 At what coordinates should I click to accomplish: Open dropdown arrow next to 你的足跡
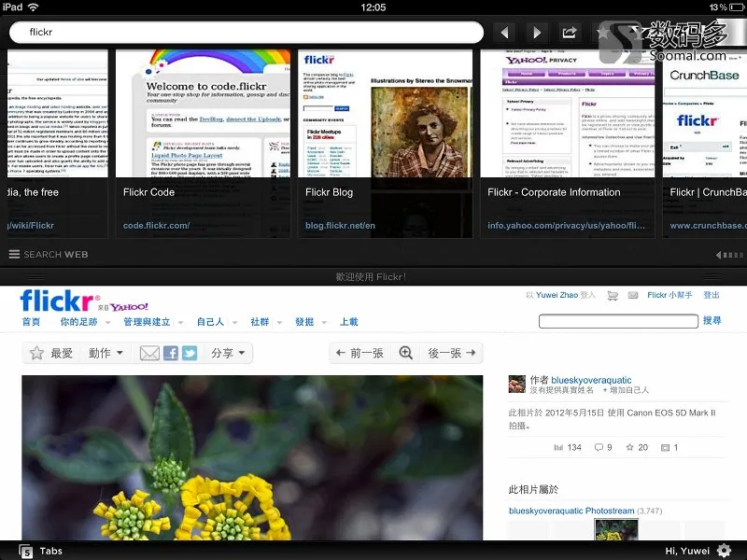point(107,322)
